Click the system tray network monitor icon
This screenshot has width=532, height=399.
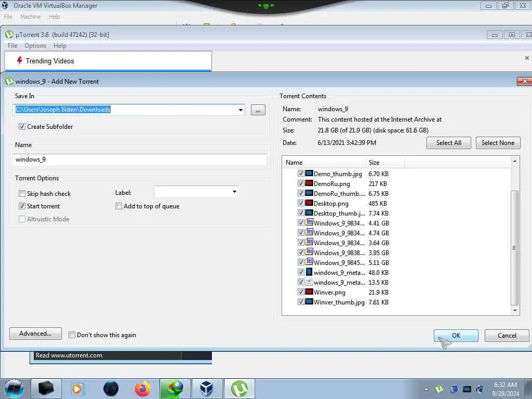(x=467, y=389)
